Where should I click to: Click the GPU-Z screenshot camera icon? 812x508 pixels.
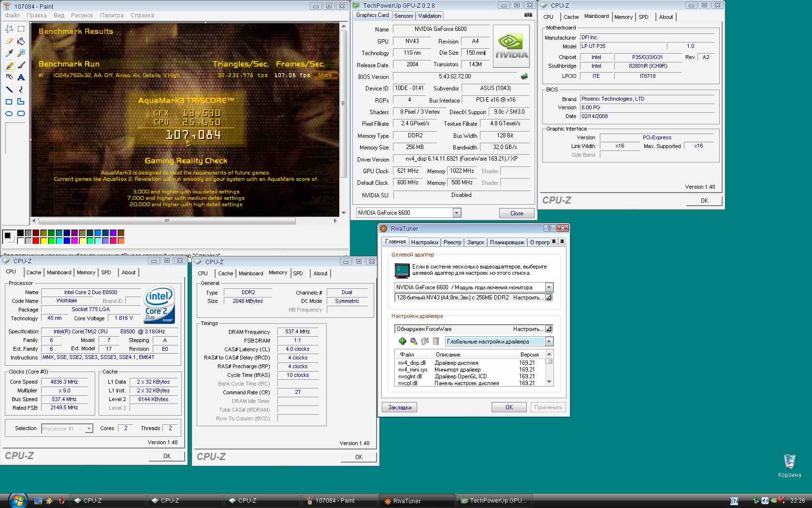coord(528,15)
